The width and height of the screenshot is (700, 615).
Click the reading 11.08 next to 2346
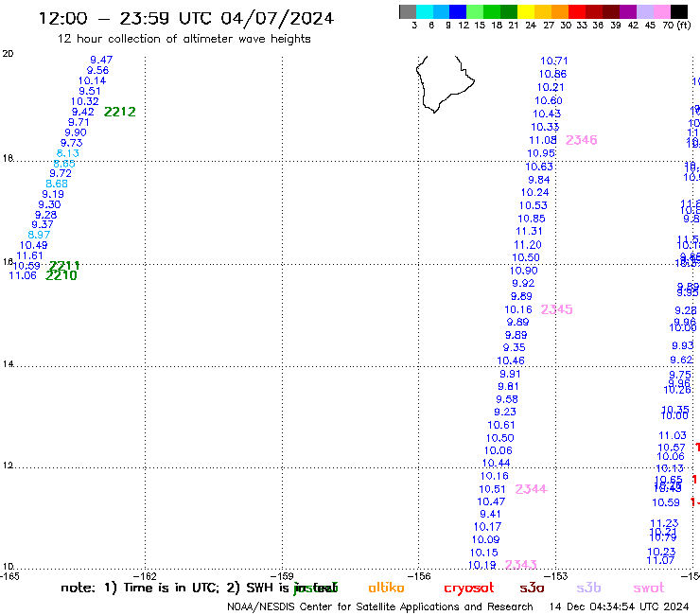tap(543, 140)
